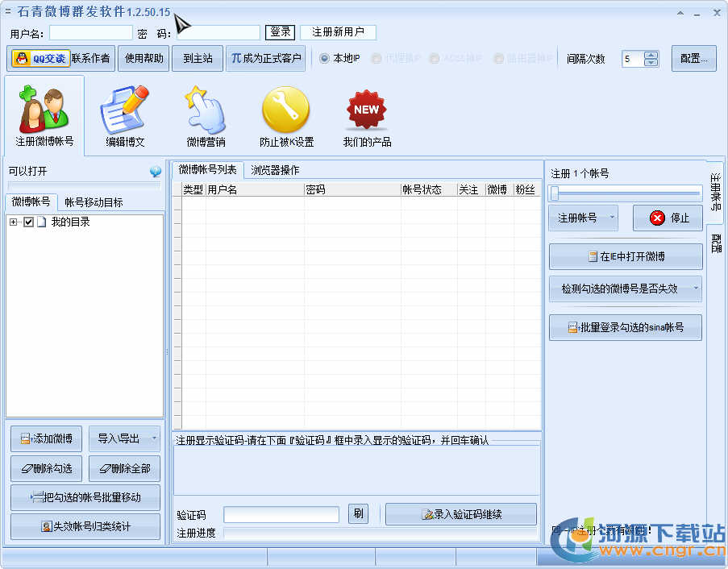Select the vertical 注册帐号 side tab
728x569 pixels.
coord(716,192)
